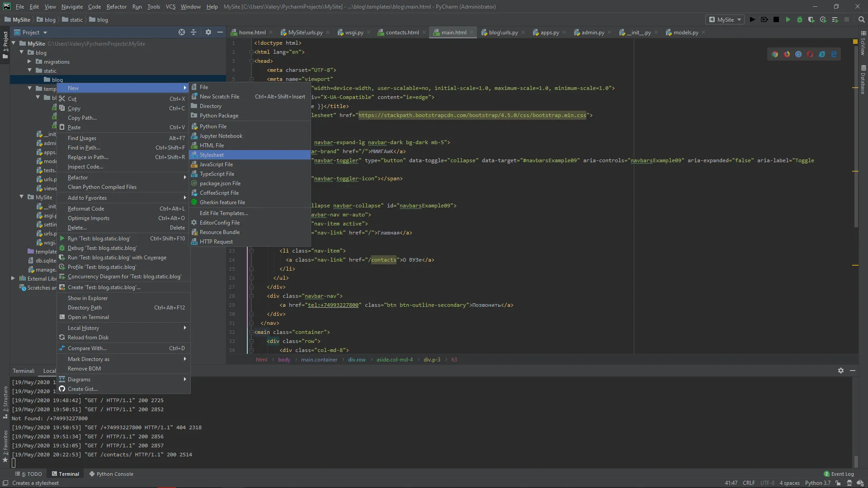Click the locate target crosshair icon in Project panel
The height and width of the screenshot is (488, 868).
pyautogui.click(x=182, y=32)
